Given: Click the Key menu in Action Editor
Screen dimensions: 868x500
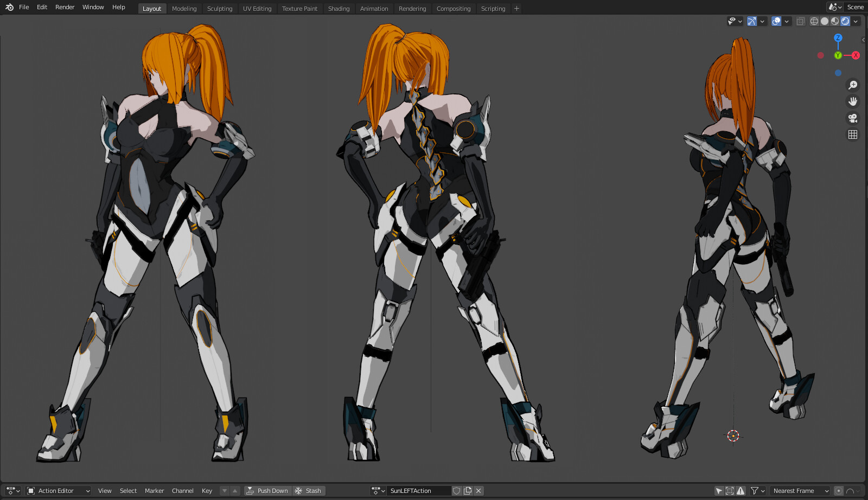Looking at the screenshot, I should coord(207,490).
